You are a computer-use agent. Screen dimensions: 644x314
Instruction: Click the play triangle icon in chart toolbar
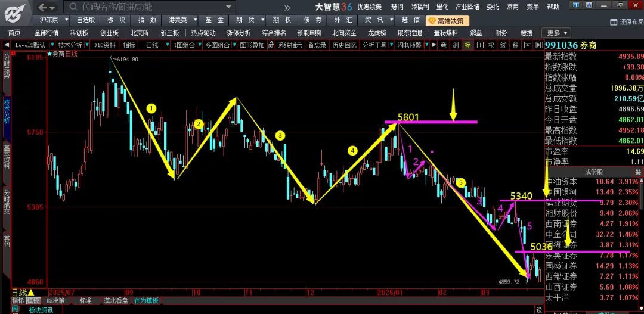[434, 45]
